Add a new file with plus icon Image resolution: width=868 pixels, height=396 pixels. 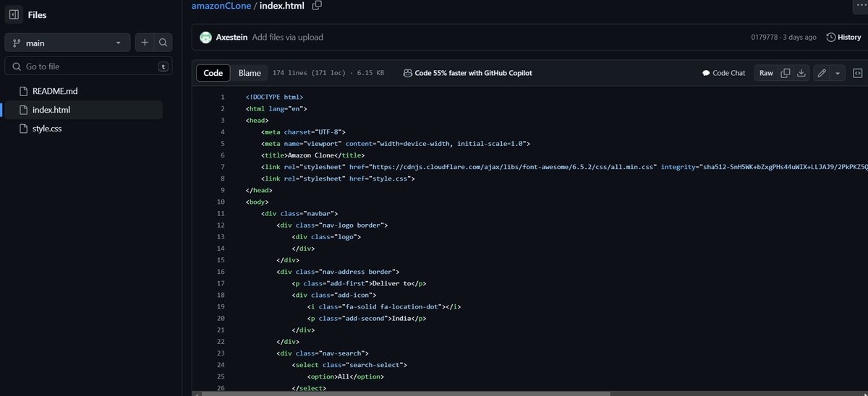tap(145, 43)
